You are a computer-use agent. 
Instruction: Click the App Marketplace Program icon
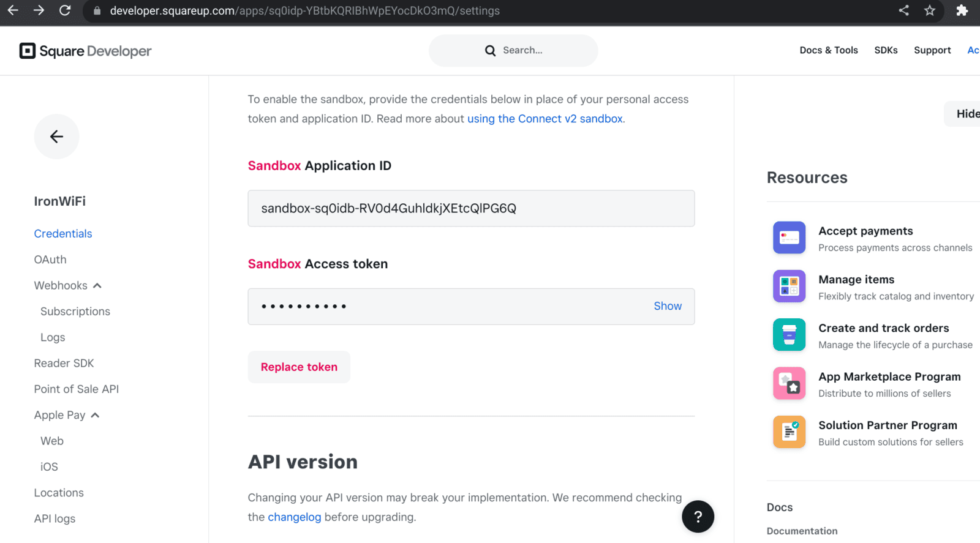[789, 383]
